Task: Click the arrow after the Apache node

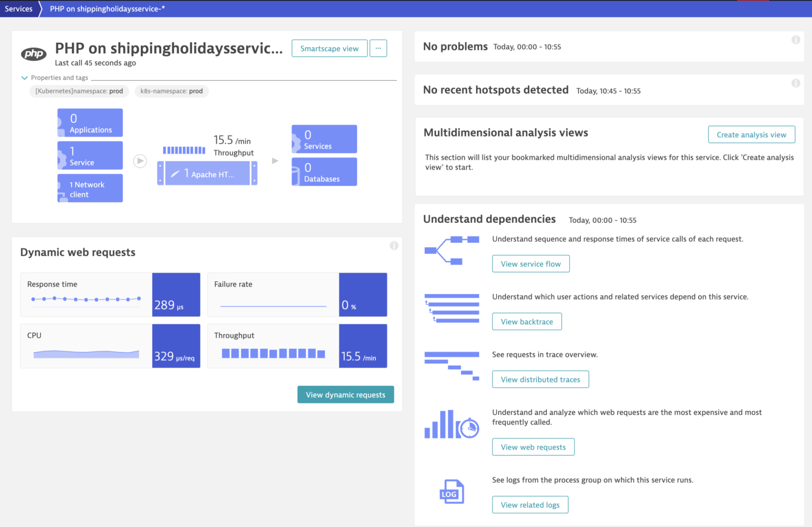Action: (275, 161)
